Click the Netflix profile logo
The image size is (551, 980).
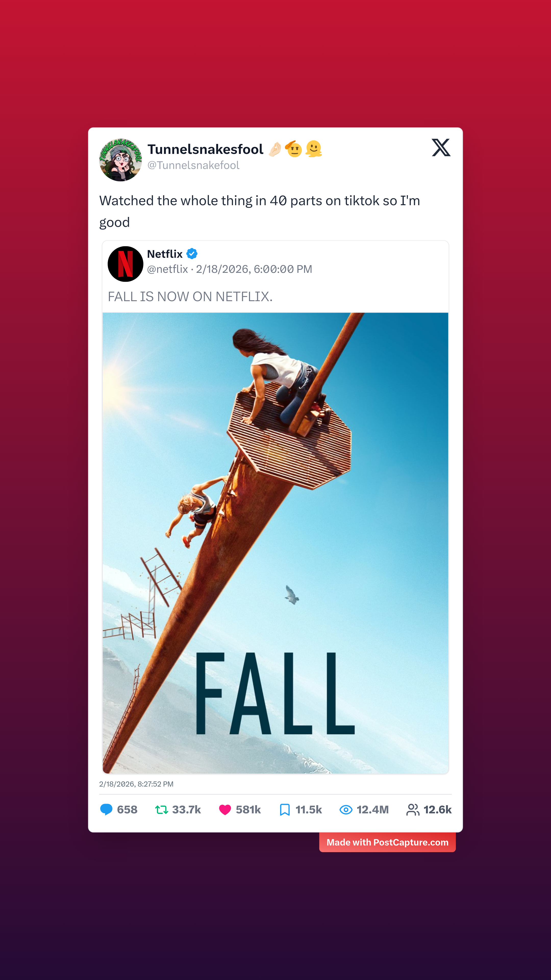(x=126, y=264)
